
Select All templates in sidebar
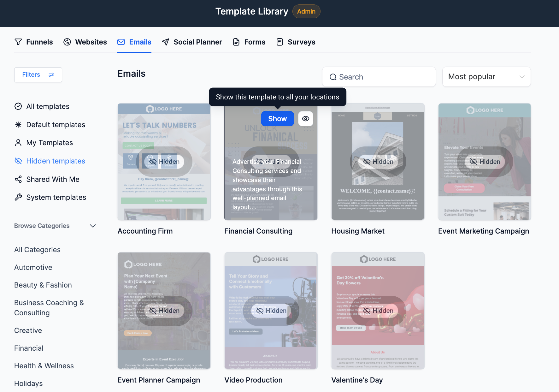[x=42, y=106]
